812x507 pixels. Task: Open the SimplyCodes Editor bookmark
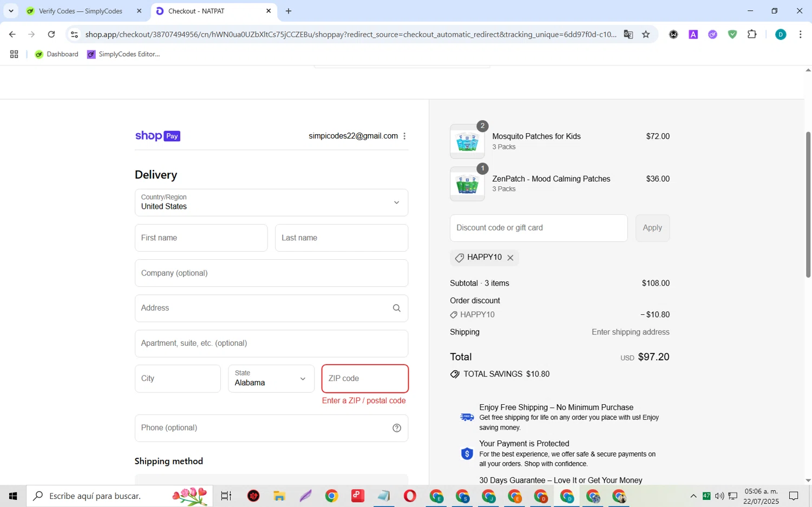pyautogui.click(x=123, y=54)
